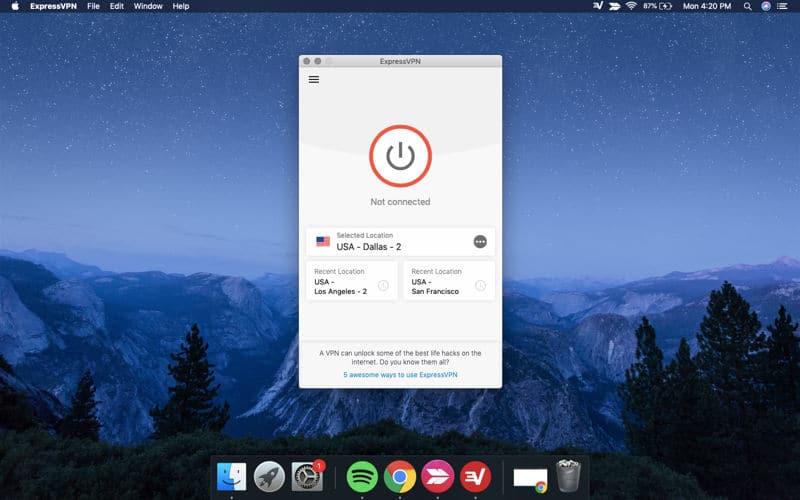
Task: Open Launchpad rocket icon in dock
Action: (x=269, y=477)
